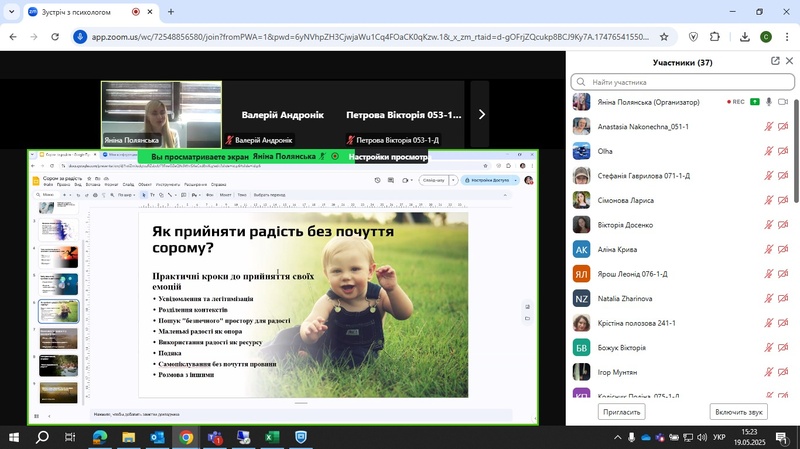Click the NZ avatar of Natalia Zharinova
This screenshot has width=800, height=449.
click(581, 298)
